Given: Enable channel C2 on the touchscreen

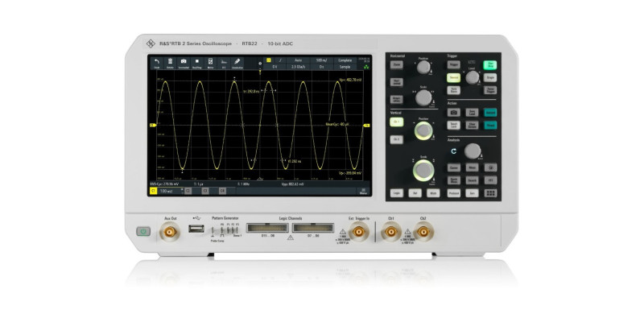Looking at the screenshot, I should (188, 191).
